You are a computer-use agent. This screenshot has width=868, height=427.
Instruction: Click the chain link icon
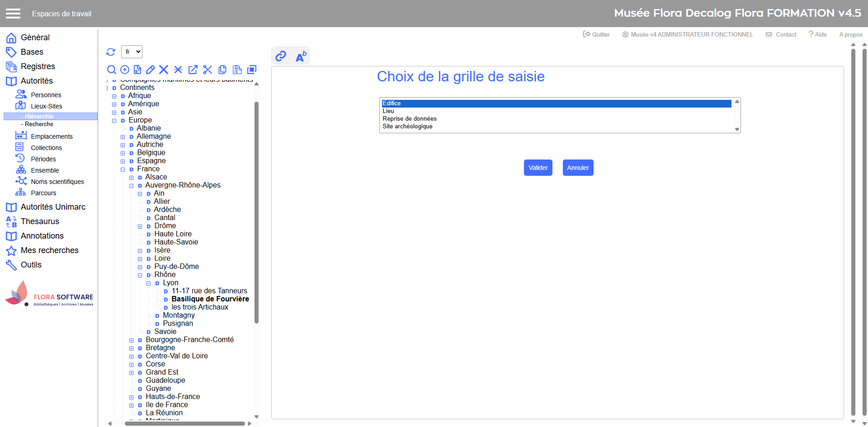click(281, 56)
